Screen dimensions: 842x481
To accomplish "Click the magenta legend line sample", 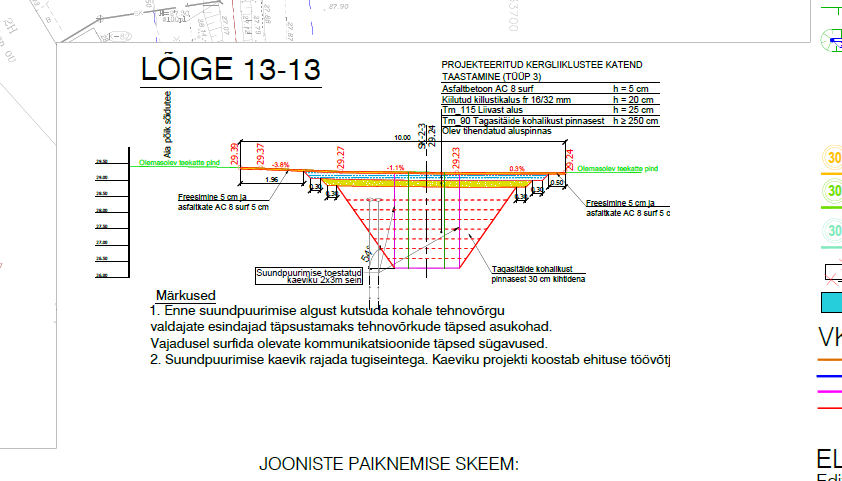I will click(830, 392).
